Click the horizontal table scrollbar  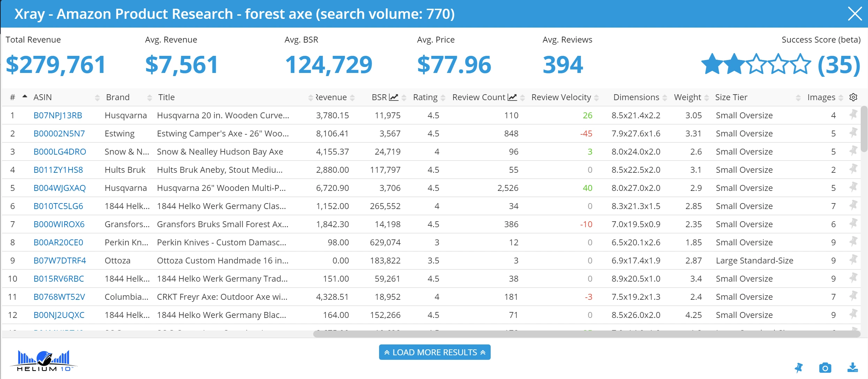point(586,334)
